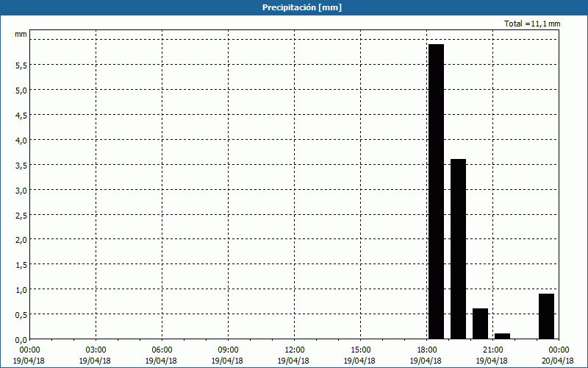Click the 2,0 y-axis label

pos(21,240)
